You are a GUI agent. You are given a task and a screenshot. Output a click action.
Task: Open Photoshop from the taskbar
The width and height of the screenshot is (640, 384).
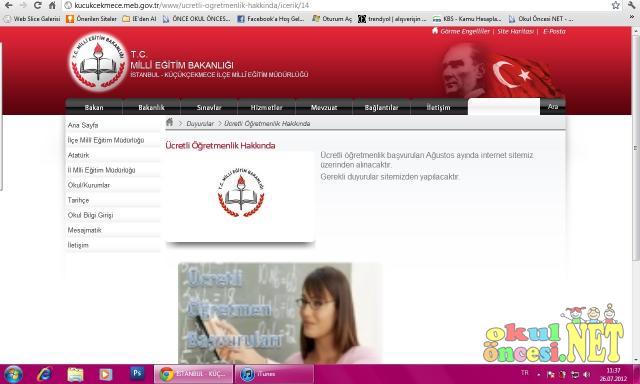click(x=137, y=373)
